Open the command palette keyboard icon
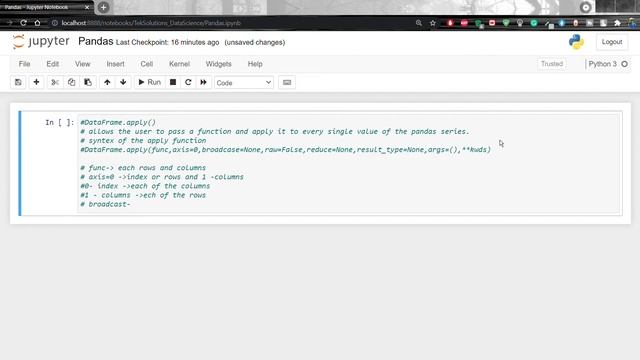This screenshot has width=640, height=360. tap(287, 82)
